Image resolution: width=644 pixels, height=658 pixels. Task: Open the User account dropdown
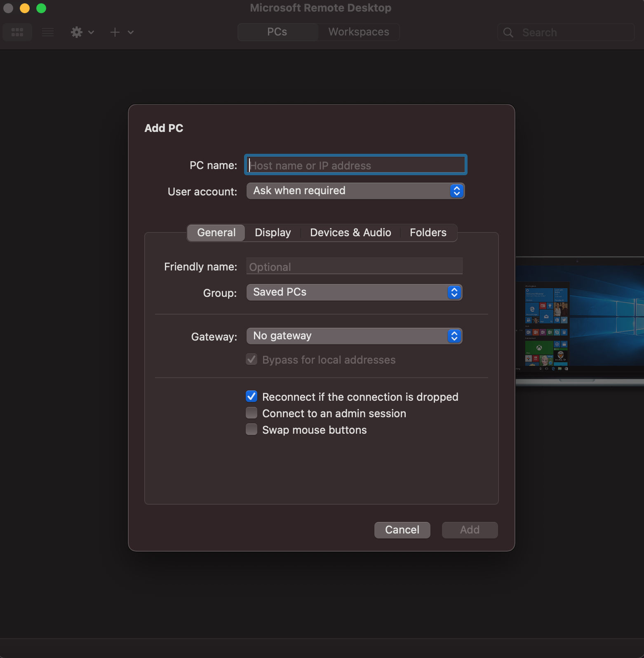click(x=355, y=191)
